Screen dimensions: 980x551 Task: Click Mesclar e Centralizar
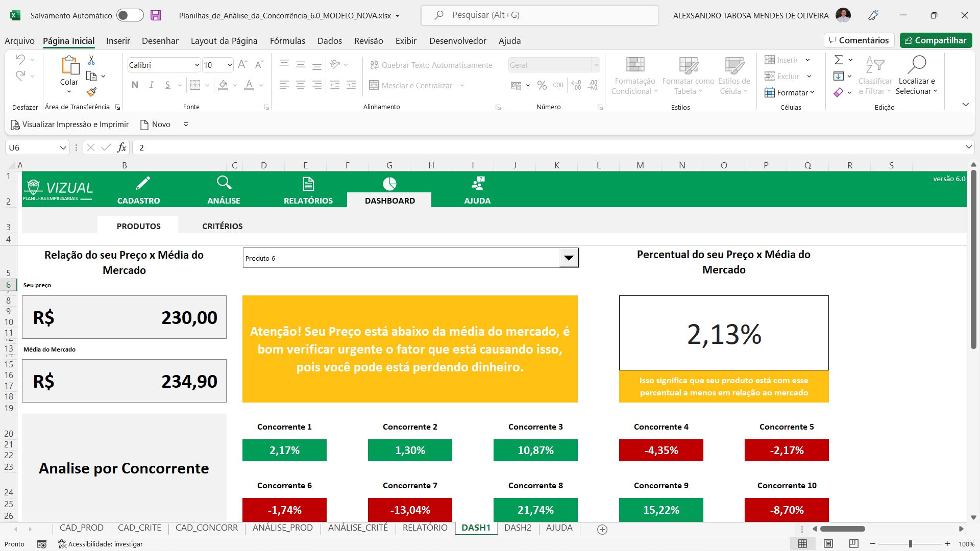point(411,85)
